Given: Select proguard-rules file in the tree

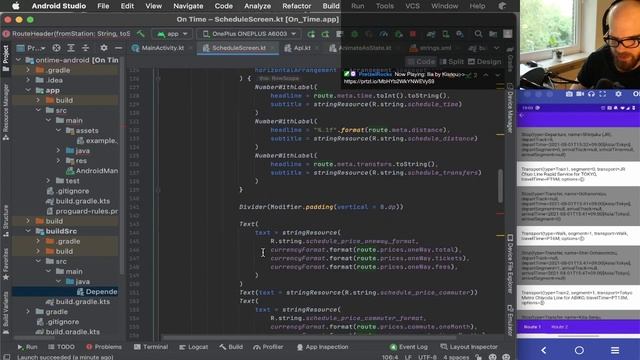Looking at the screenshot, I should [x=82, y=211].
